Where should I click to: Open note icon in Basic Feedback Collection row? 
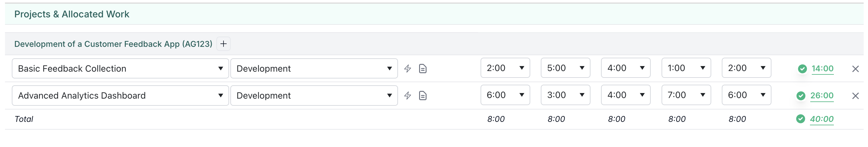(x=423, y=69)
